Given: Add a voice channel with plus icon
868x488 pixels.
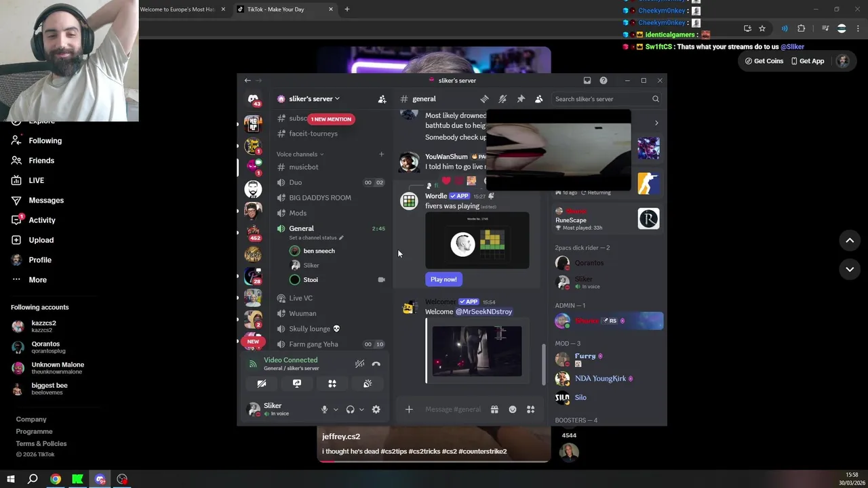Looking at the screenshot, I should pyautogui.click(x=381, y=155).
